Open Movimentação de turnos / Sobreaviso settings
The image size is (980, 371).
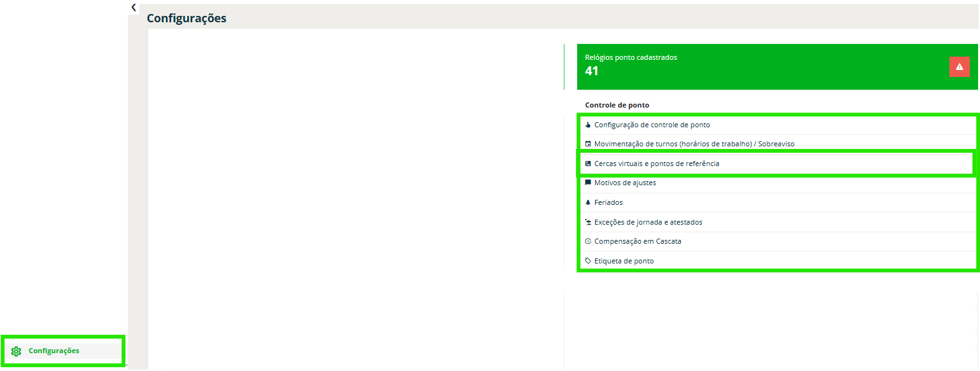tap(694, 144)
